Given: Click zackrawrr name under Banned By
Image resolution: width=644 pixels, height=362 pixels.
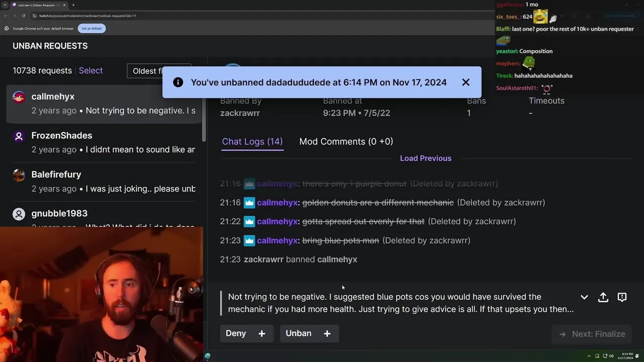Looking at the screenshot, I should coord(240,113).
